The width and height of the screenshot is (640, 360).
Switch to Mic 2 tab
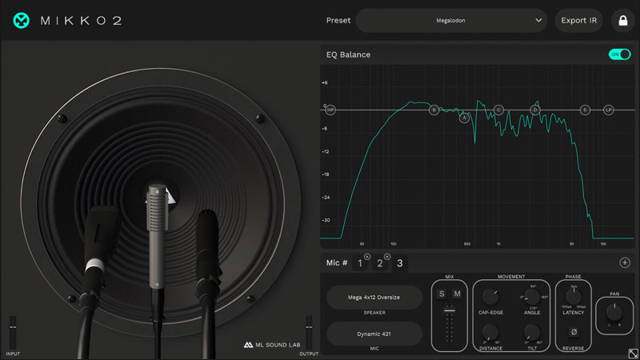380,263
